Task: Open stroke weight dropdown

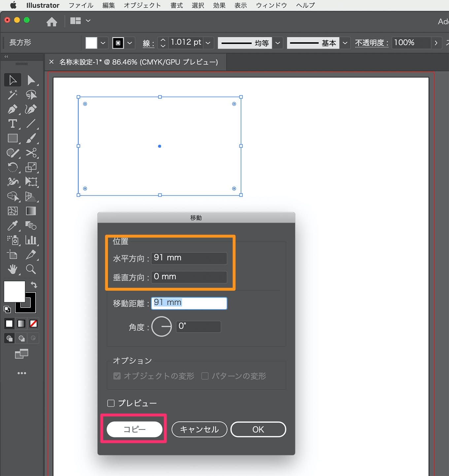Action: [x=208, y=43]
